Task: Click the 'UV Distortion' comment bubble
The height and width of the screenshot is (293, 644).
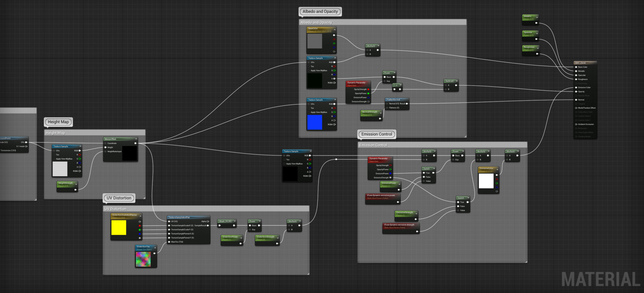Action: click(119, 198)
